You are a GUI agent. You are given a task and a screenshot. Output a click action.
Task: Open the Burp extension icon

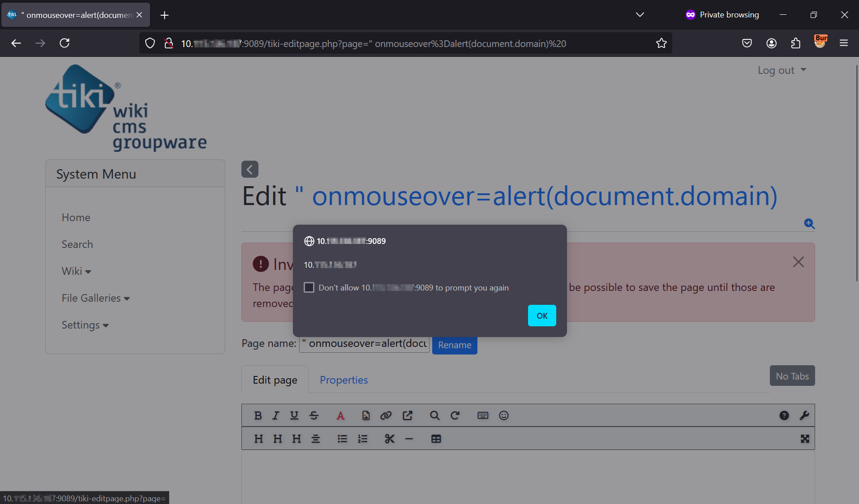[820, 42]
